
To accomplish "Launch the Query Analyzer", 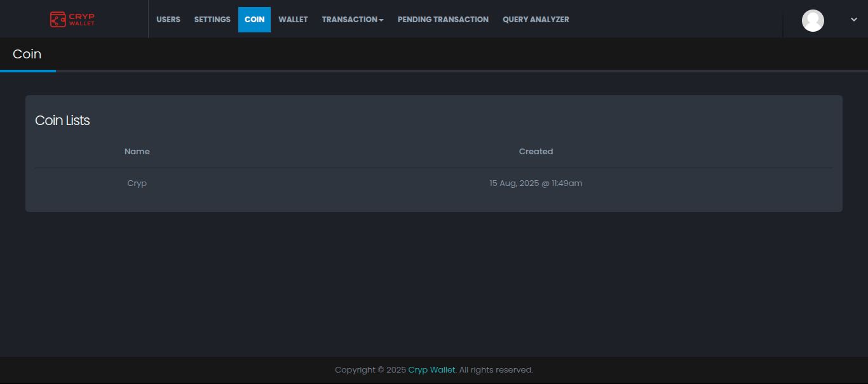I will coord(536,20).
